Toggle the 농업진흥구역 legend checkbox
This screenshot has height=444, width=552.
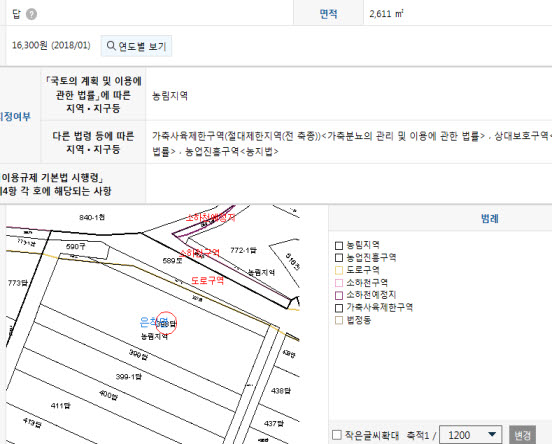[339, 258]
